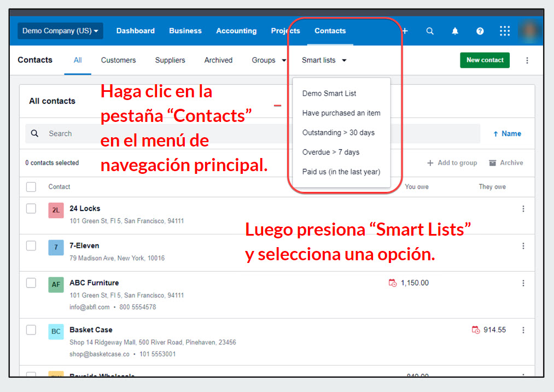Click the search magnifier icon in top bar
The image size is (554, 392).
coord(430,31)
